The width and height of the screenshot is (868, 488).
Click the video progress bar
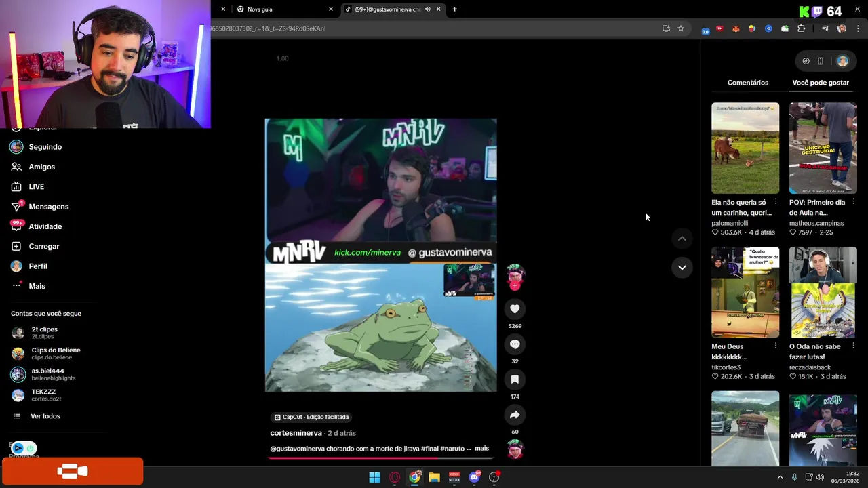click(380, 458)
